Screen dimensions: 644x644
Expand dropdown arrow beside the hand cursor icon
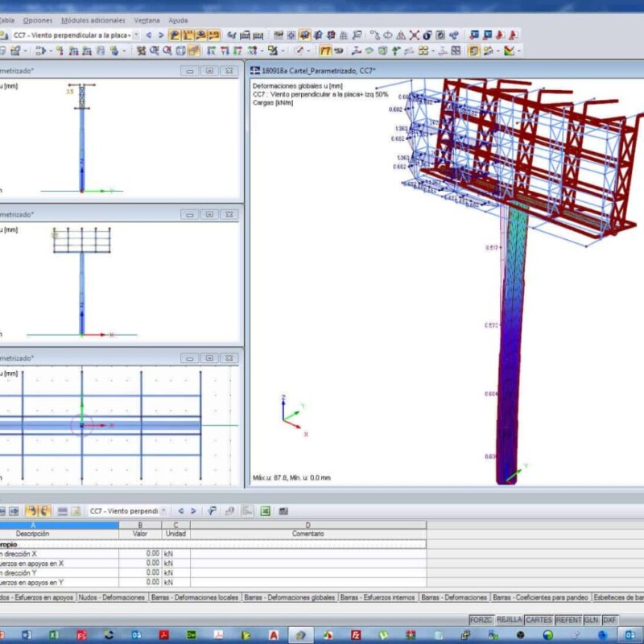(124, 51)
